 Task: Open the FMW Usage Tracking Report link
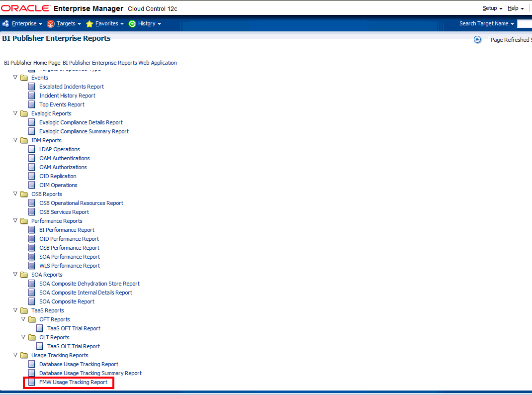tap(73, 382)
